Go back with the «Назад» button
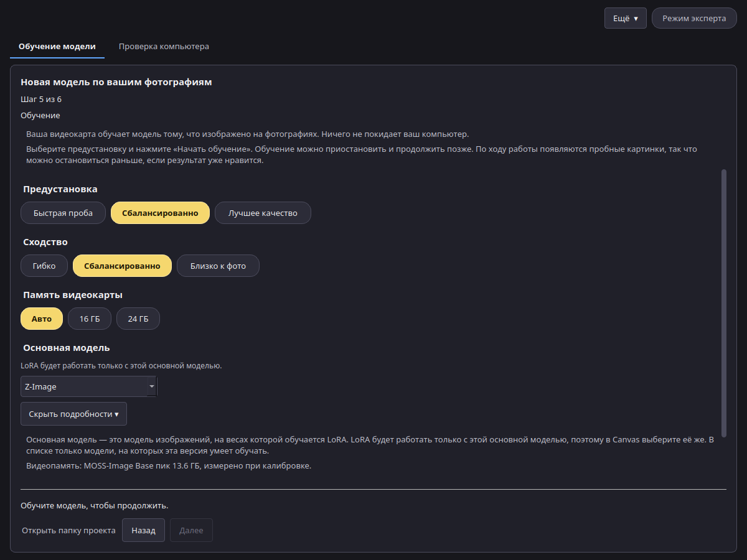This screenshot has height=560, width=747. (143, 531)
